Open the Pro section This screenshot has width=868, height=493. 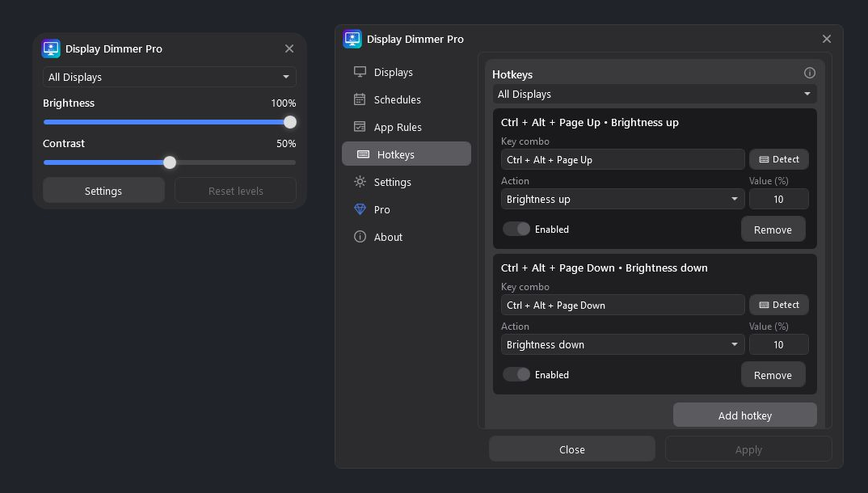[x=407, y=209]
